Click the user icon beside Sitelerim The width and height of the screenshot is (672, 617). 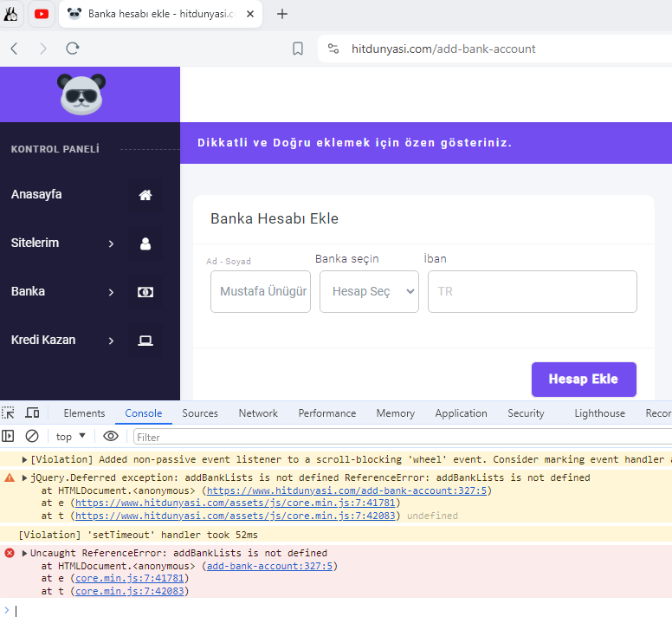(x=145, y=244)
